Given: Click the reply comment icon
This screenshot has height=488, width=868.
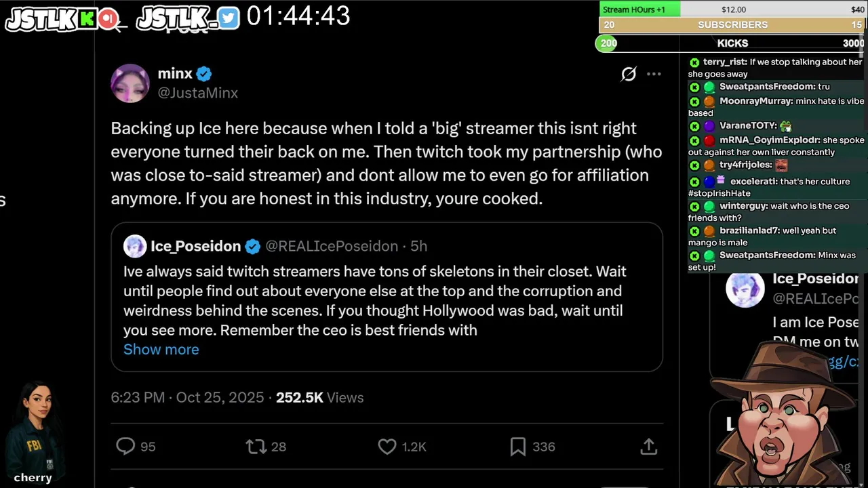Looking at the screenshot, I should click(125, 446).
